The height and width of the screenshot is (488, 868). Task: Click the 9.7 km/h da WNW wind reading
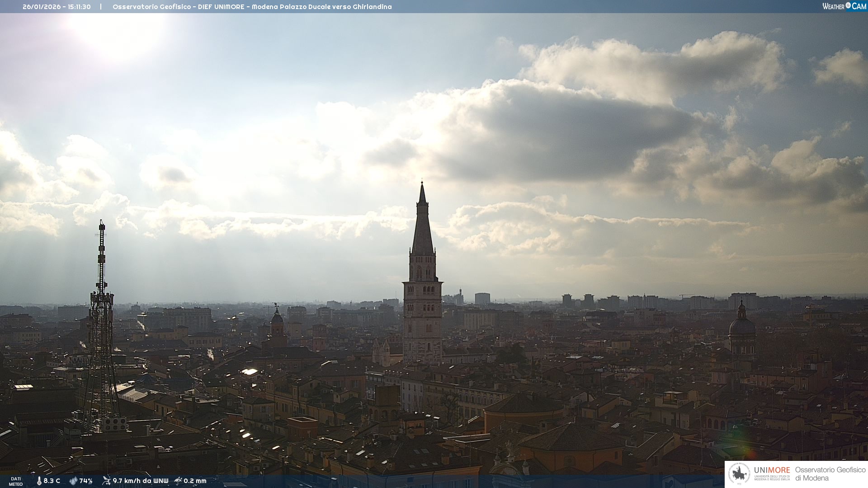(x=140, y=481)
